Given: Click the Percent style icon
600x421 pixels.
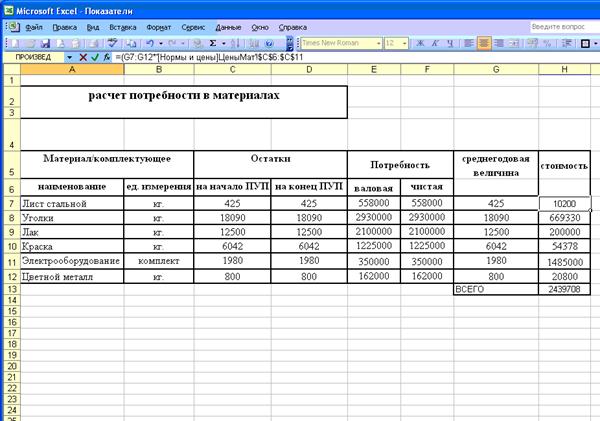Looking at the screenshot, I should (x=547, y=43).
